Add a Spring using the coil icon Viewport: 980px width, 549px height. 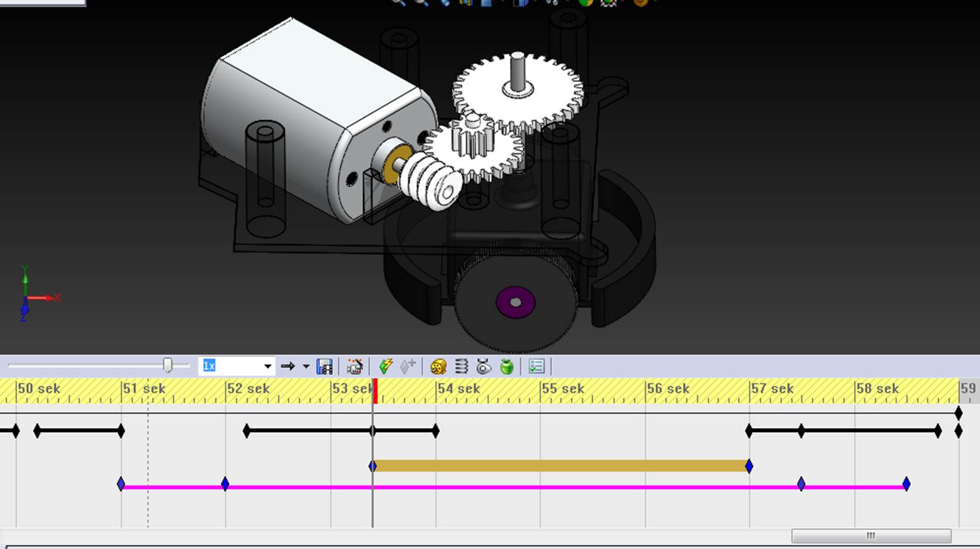click(461, 366)
